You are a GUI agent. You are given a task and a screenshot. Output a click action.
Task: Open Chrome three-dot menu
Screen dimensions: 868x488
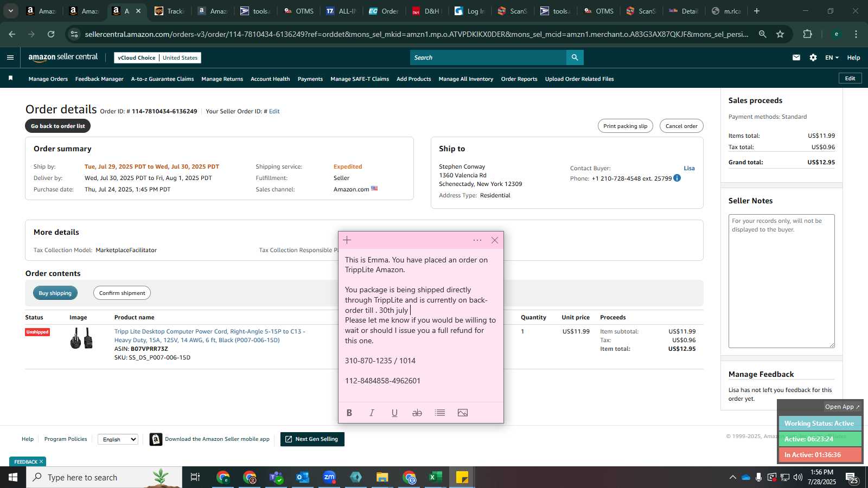coord(856,34)
